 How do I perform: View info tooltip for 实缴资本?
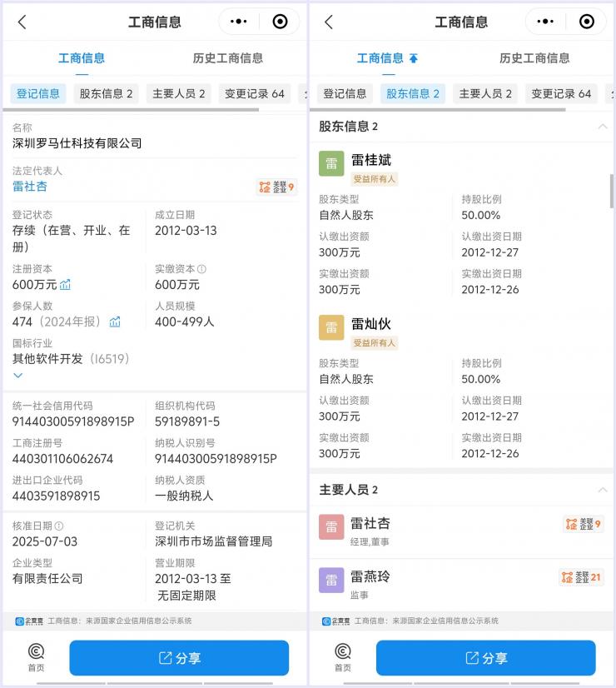(201, 269)
